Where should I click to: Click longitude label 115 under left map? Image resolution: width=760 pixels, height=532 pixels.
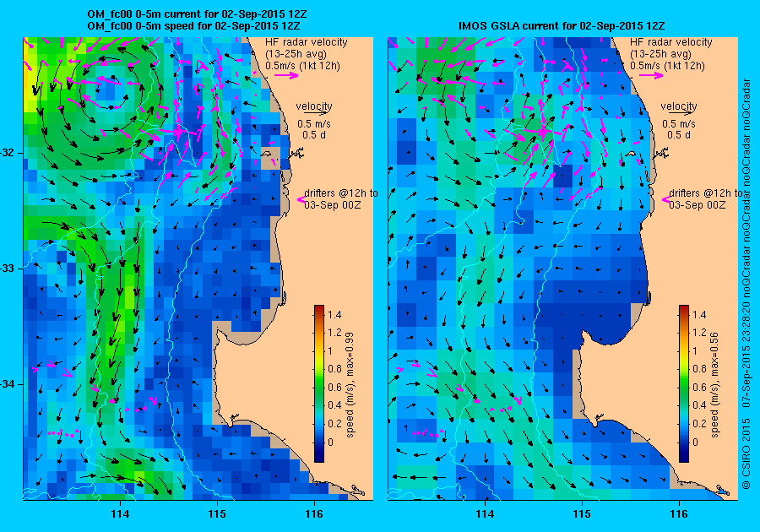217,514
